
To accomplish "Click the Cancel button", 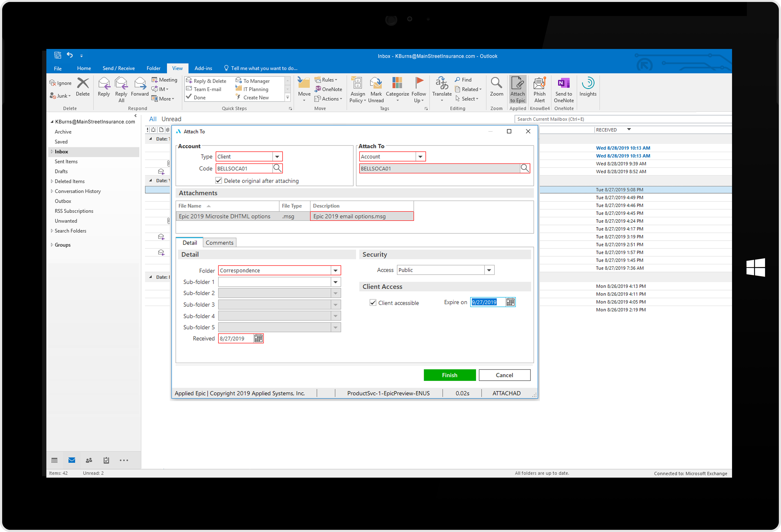I will (x=504, y=375).
